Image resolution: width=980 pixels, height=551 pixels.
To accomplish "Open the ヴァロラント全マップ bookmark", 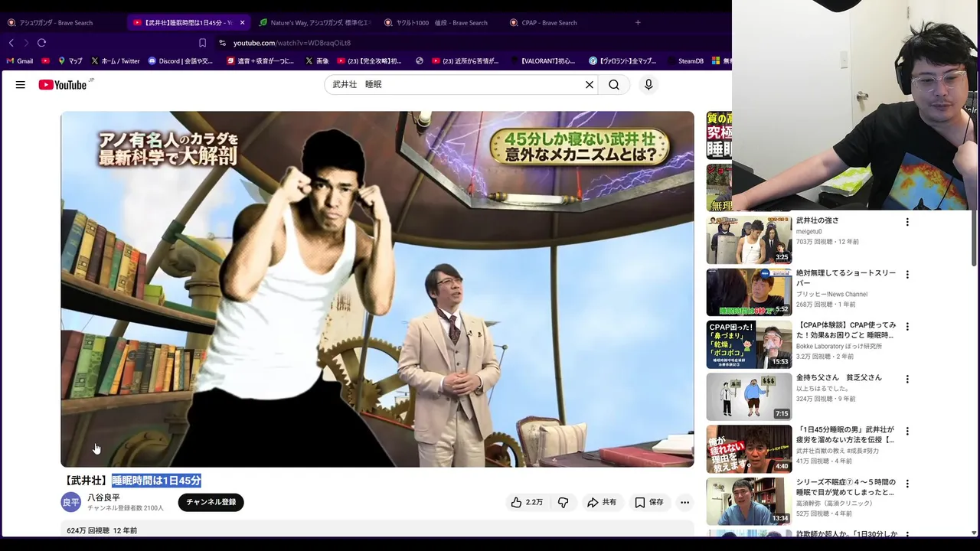I will [x=623, y=60].
